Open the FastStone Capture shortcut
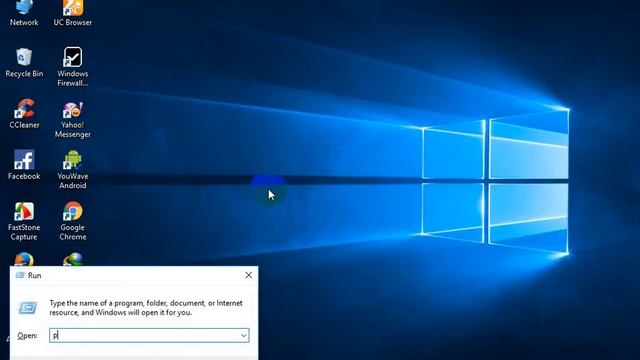Image resolution: width=640 pixels, height=360 pixels. tap(24, 221)
